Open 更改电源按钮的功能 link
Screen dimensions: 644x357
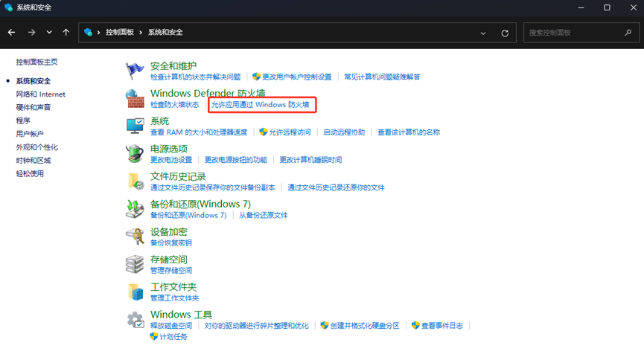(x=236, y=160)
